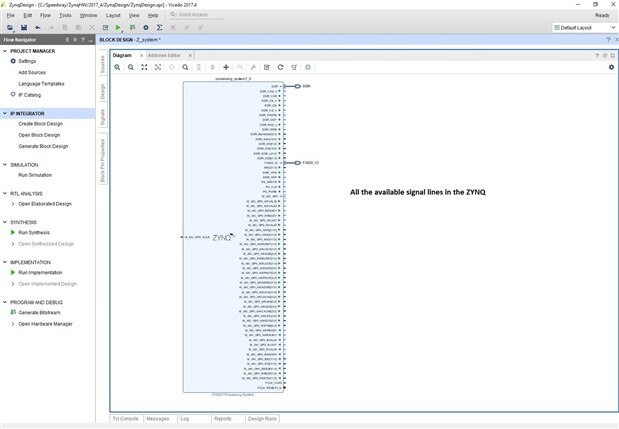
Task: Click Create Block Design
Action: 41,124
